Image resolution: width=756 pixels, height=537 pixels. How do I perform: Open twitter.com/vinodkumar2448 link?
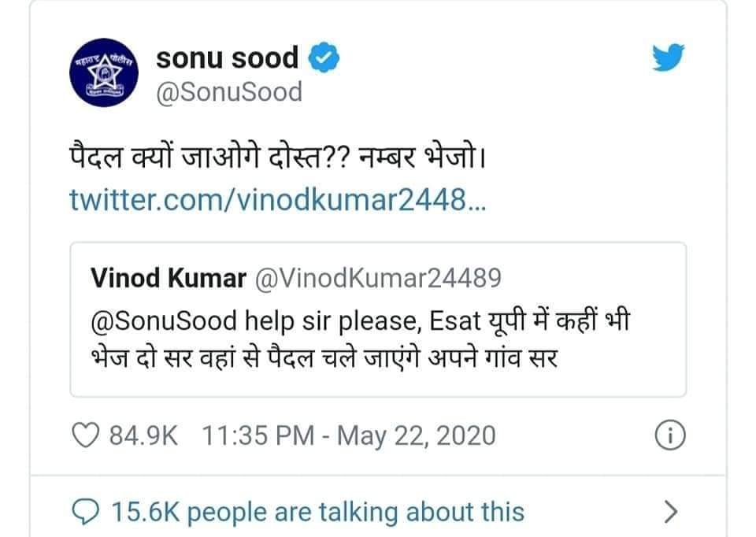pyautogui.click(x=278, y=199)
